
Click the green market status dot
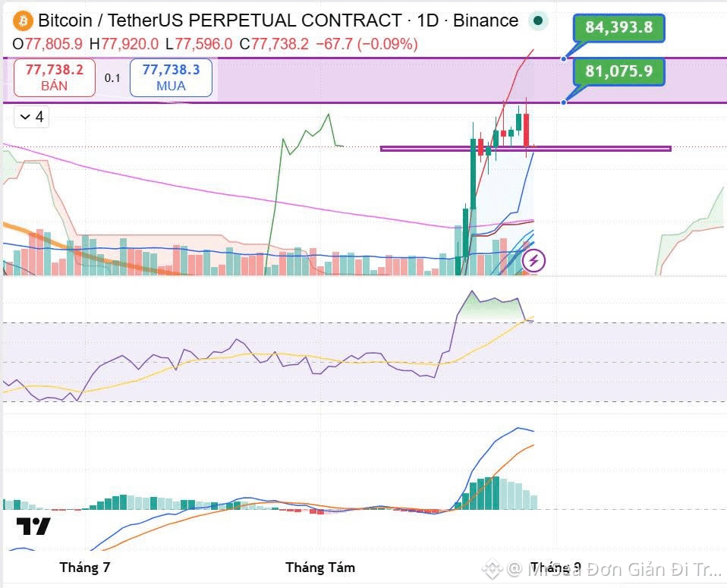538,20
